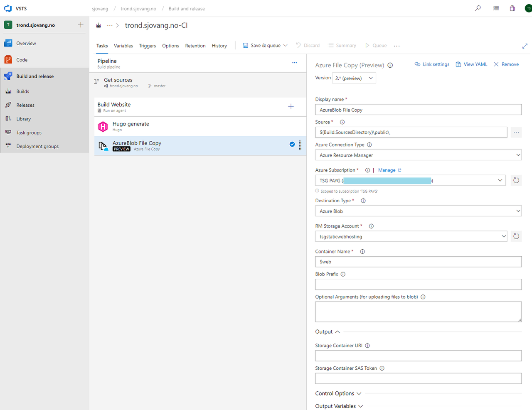
Task: Select the Hugo generate task
Action: [x=200, y=126]
